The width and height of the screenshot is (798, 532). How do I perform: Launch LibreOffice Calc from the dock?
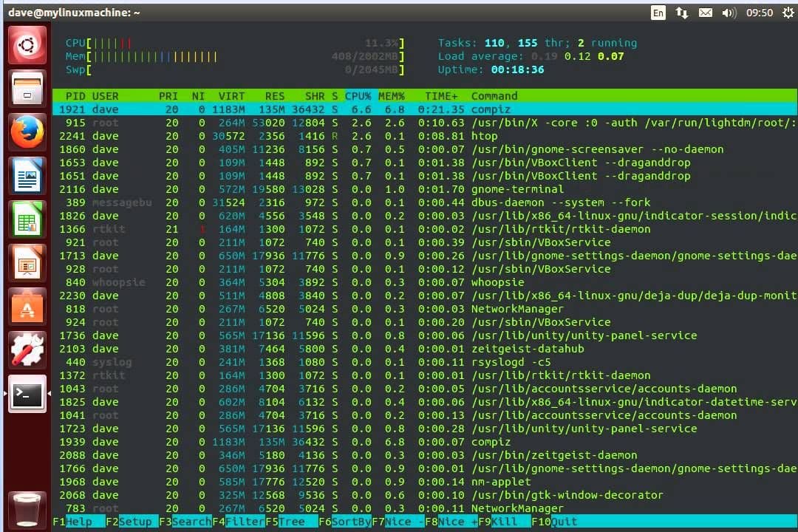point(28,220)
